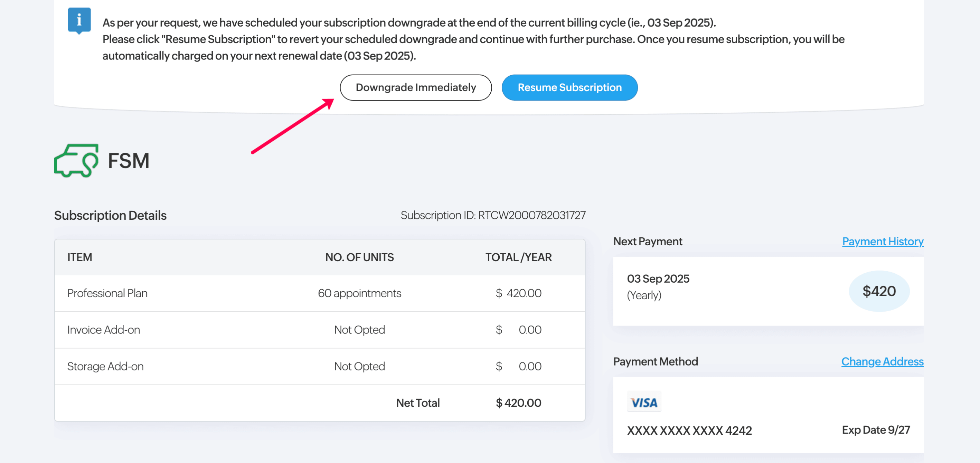Click the masked card number ending 4242

coord(689,430)
